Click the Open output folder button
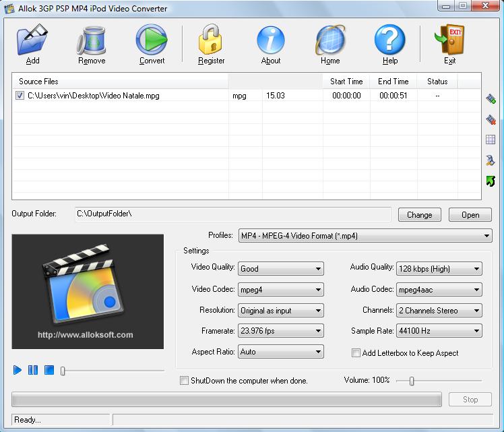This screenshot has height=432, width=504. [x=470, y=215]
